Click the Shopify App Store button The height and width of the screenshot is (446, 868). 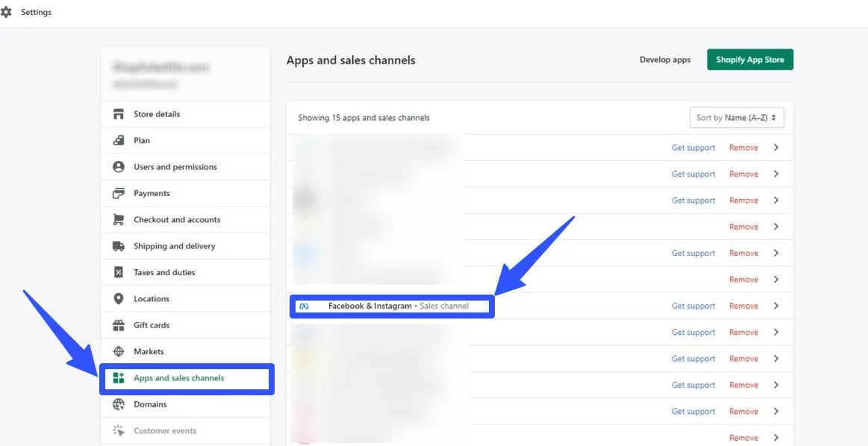(749, 60)
